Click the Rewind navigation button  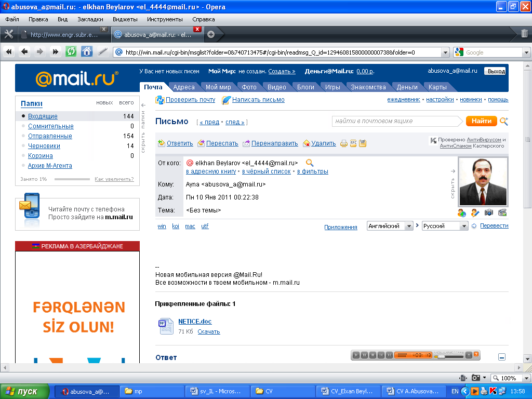[x=9, y=52]
